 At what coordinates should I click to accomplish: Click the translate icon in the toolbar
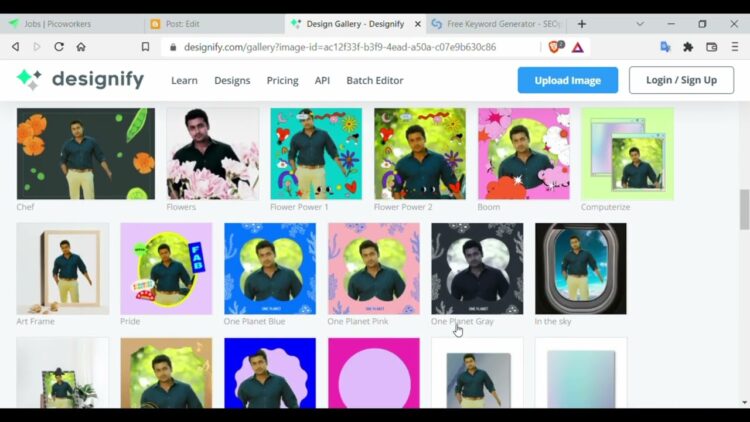coord(665,46)
